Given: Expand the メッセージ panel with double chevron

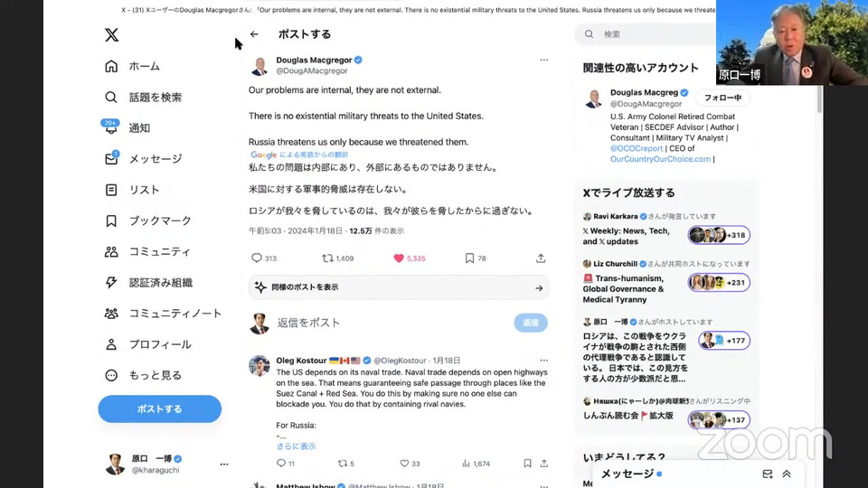Looking at the screenshot, I should [786, 474].
